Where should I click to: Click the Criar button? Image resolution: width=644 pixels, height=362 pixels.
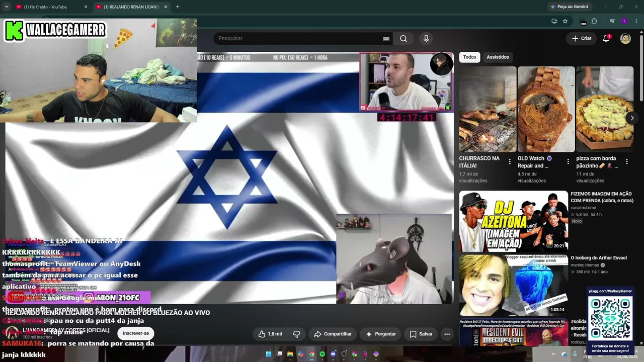582,39
